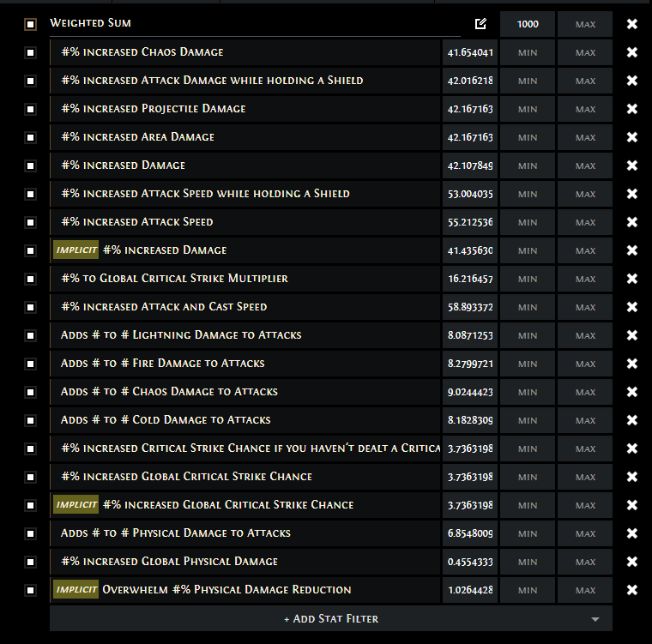Edit weight 8.0871253 for Lightning Damage
Viewport: 652px width, 644px height.
pyautogui.click(x=470, y=335)
